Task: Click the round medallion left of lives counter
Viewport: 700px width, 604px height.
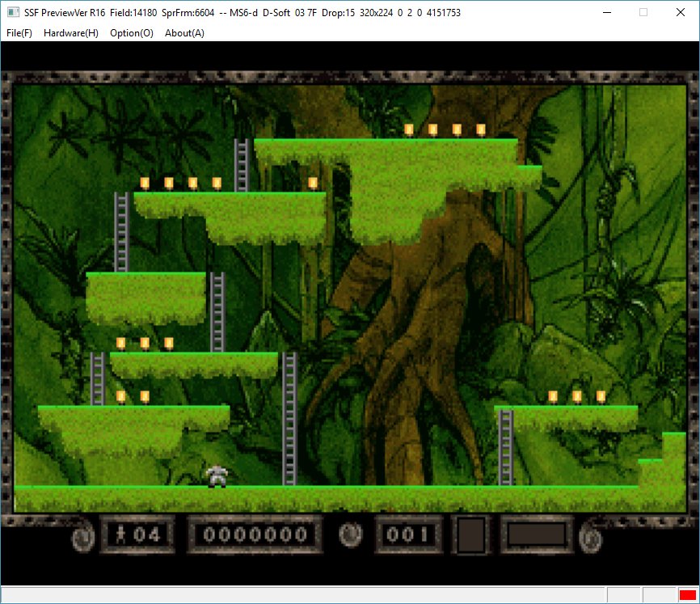Action: (83, 537)
